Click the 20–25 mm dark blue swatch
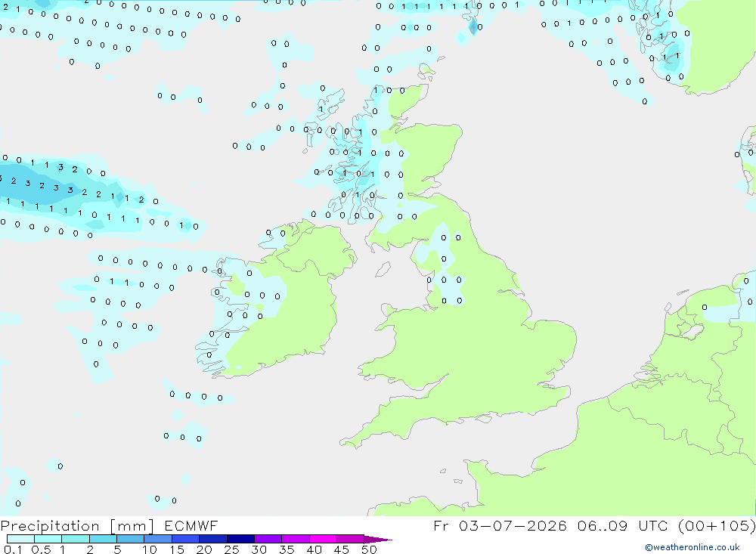The image size is (756, 554). point(212,539)
